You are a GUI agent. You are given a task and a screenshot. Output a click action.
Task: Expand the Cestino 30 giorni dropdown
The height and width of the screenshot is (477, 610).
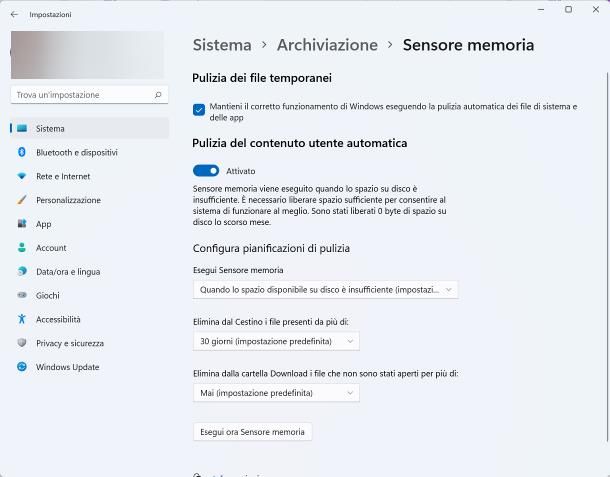(276, 341)
